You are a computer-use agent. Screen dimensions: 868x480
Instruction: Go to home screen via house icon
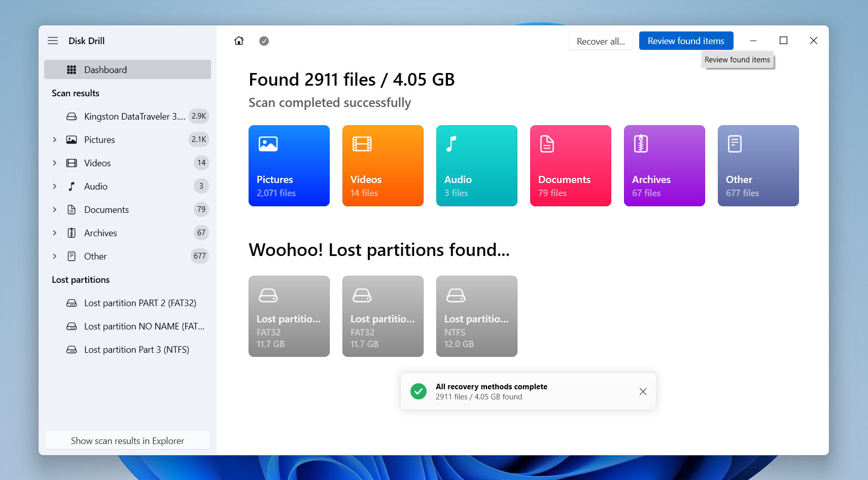point(239,41)
